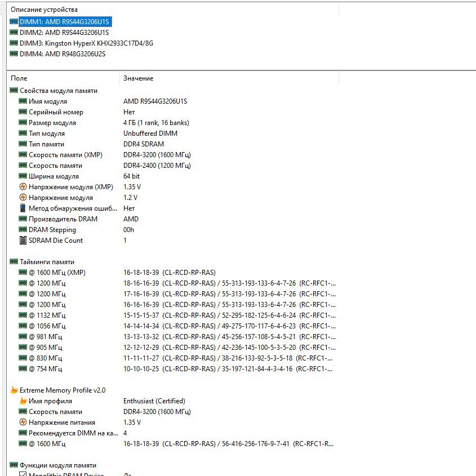This screenshot has width=476, height=476.
Task: Click icon beside '@ 1132 МГц'
Action: pyautogui.click(x=23, y=315)
